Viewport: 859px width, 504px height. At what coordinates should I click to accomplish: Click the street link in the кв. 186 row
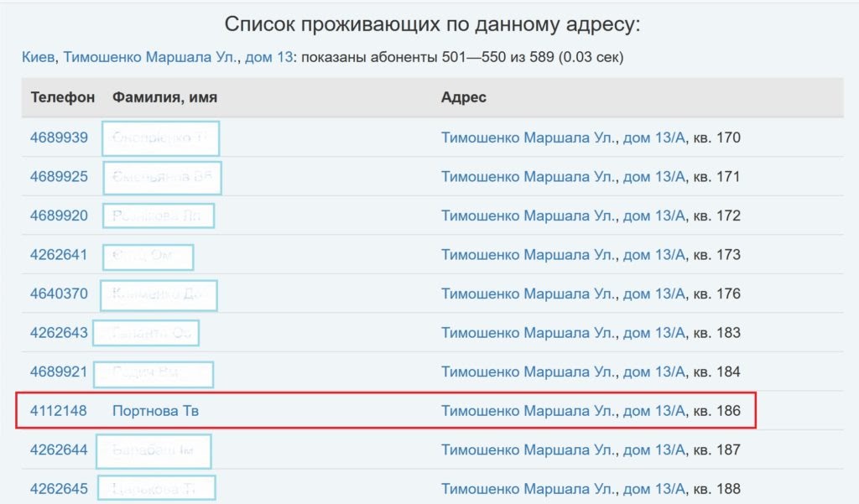pos(528,411)
